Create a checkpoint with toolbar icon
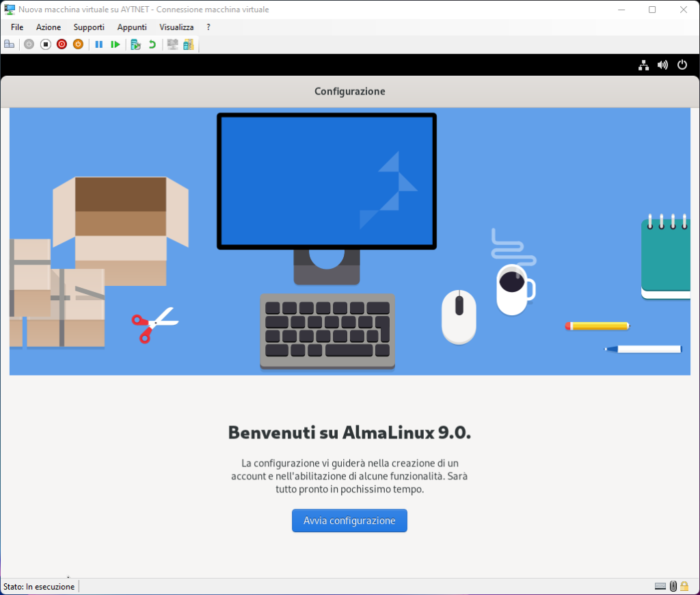The image size is (700, 595). point(135,44)
